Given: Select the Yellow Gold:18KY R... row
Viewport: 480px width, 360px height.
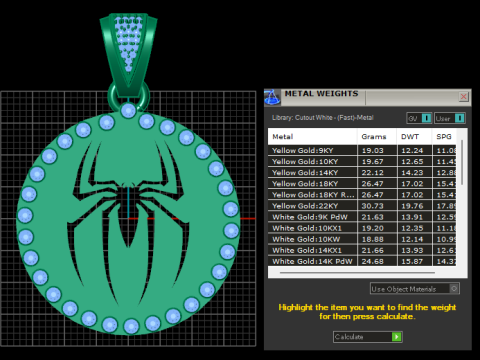Looking at the screenshot, I should 362,195.
